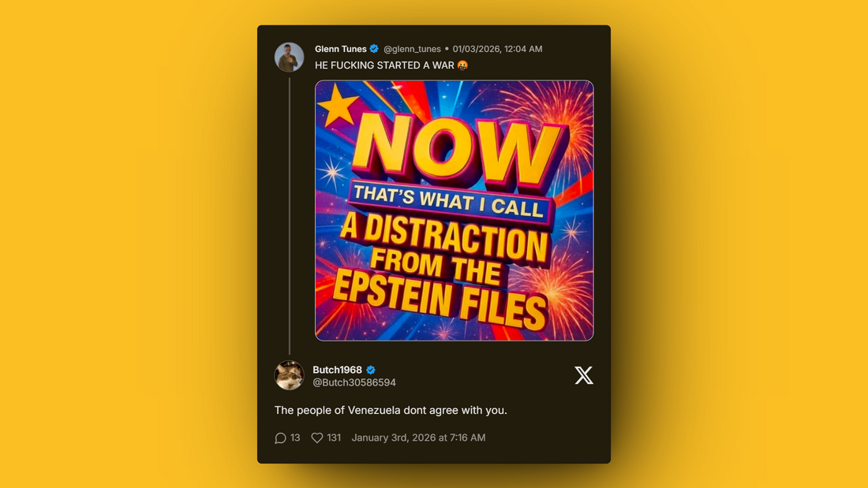Click the January 3rd reply timestamp
868x488 pixels.
click(x=417, y=438)
